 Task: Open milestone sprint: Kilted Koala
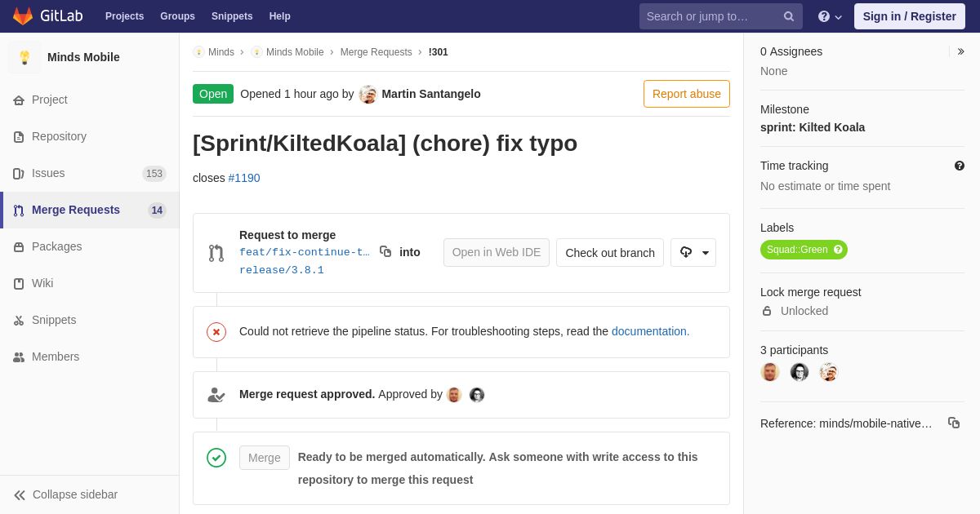[x=813, y=127]
